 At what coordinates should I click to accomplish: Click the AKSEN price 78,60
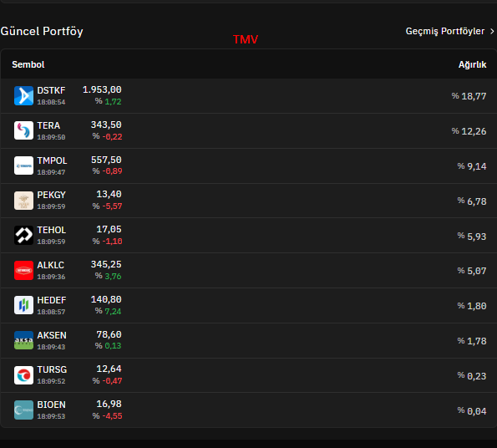click(109, 334)
